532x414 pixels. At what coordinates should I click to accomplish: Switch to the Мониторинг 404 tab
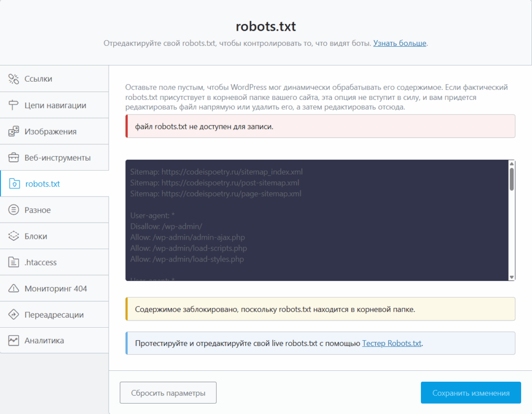point(56,289)
